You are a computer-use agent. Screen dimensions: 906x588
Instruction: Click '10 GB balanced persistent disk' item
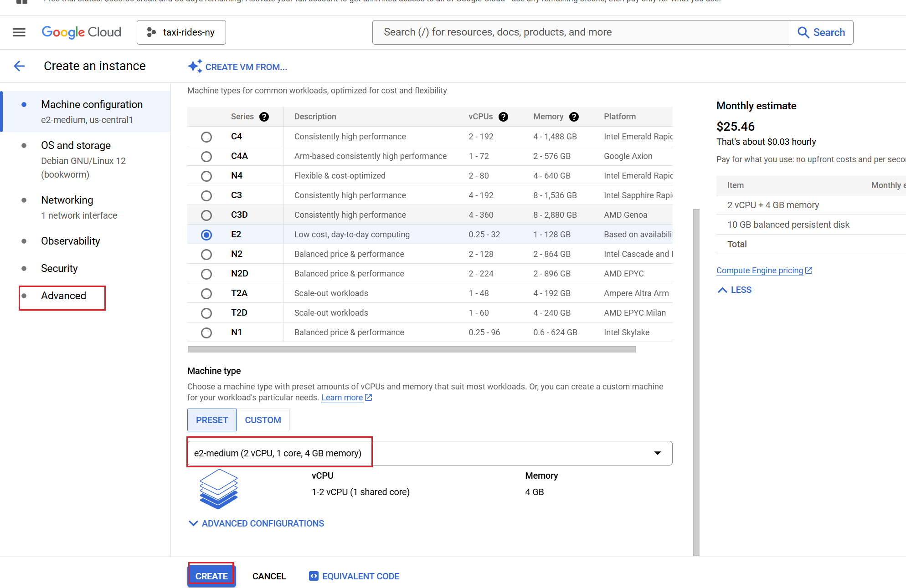(788, 225)
